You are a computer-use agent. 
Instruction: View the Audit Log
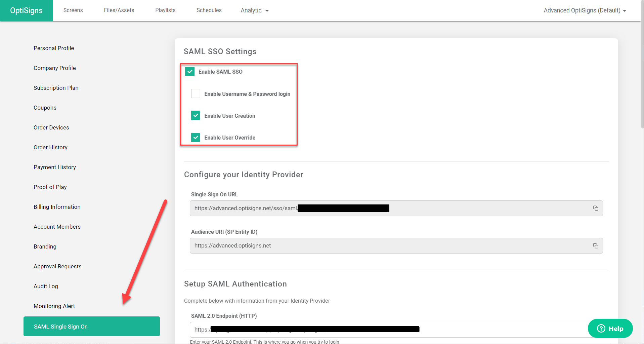pyautogui.click(x=46, y=286)
